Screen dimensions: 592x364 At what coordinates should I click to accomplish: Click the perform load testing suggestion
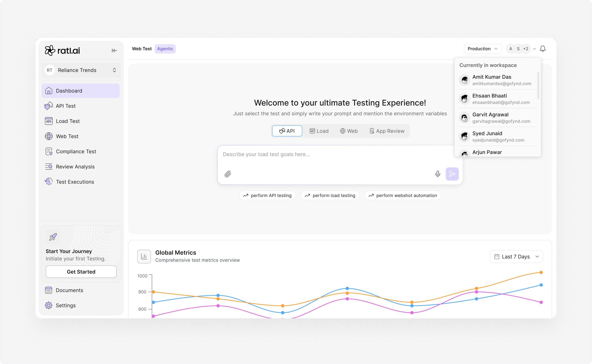point(330,196)
